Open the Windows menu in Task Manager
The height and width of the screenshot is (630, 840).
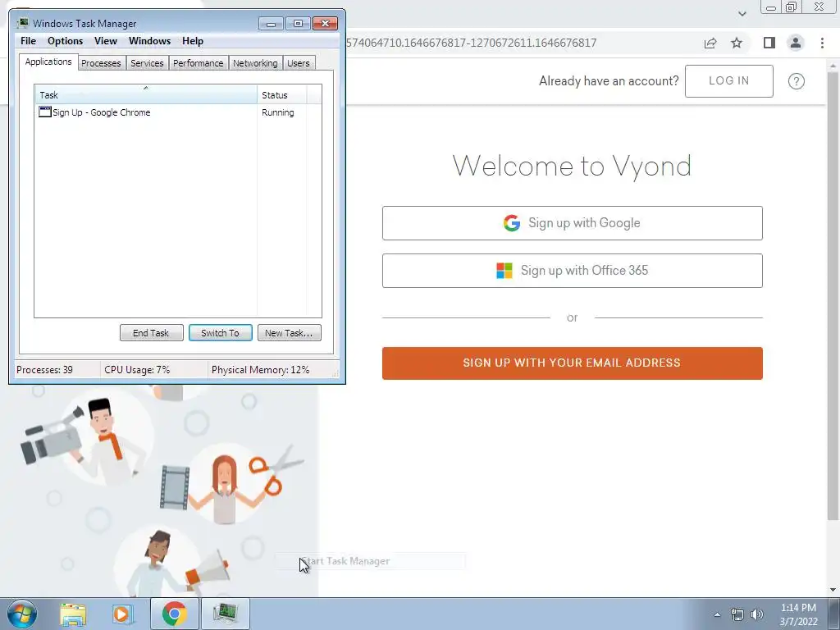[149, 41]
